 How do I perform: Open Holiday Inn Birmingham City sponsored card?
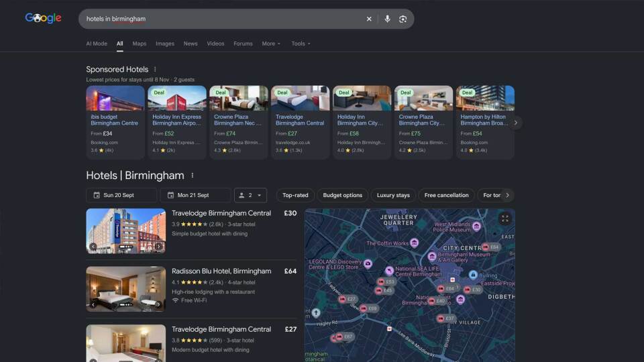[x=362, y=122]
